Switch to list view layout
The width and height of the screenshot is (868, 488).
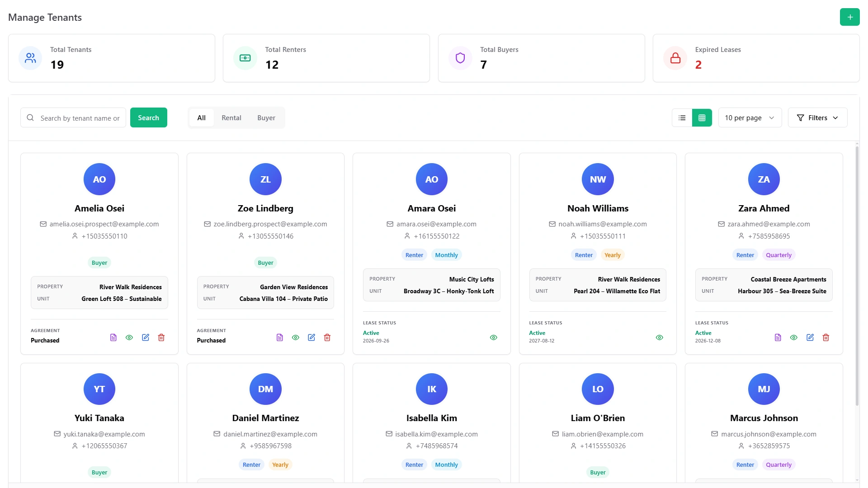click(x=682, y=118)
